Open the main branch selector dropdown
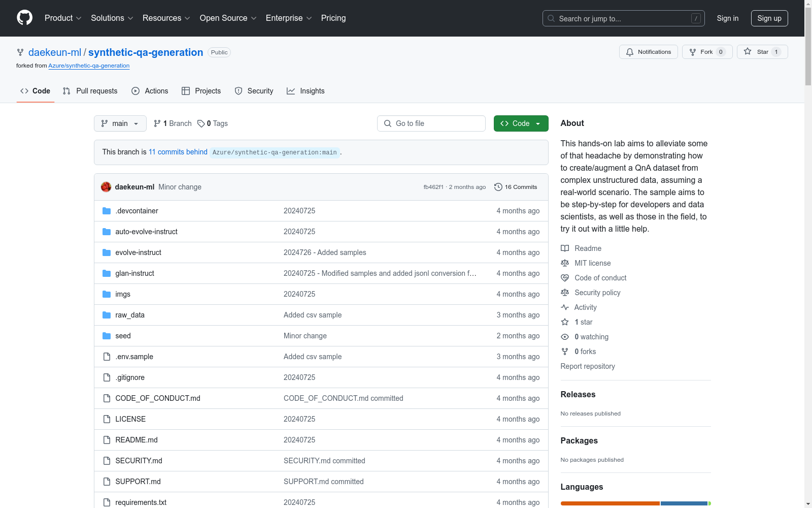The width and height of the screenshot is (812, 508). click(120, 123)
